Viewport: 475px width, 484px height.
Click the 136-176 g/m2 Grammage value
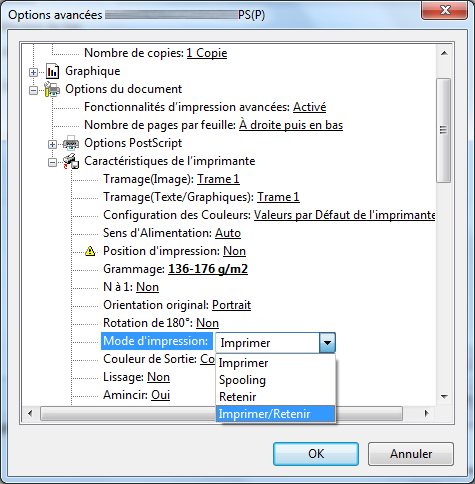click(208, 269)
